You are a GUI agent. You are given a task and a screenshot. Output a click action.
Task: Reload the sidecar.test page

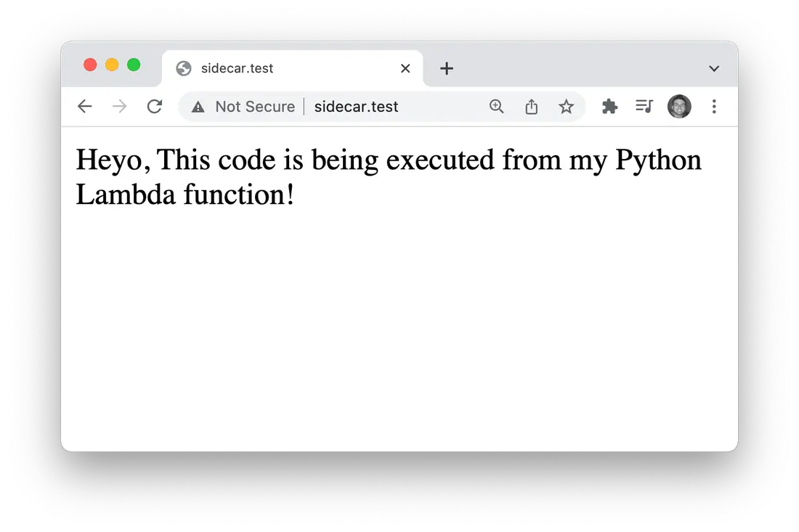(155, 107)
